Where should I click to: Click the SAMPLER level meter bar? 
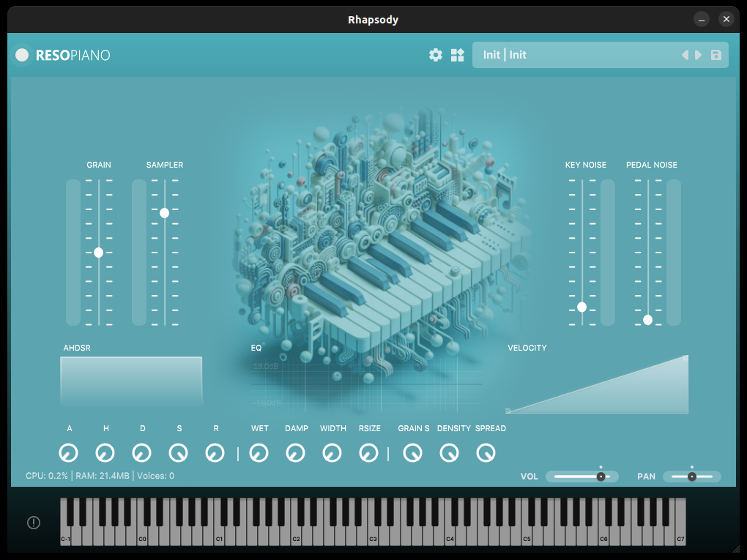(x=139, y=253)
